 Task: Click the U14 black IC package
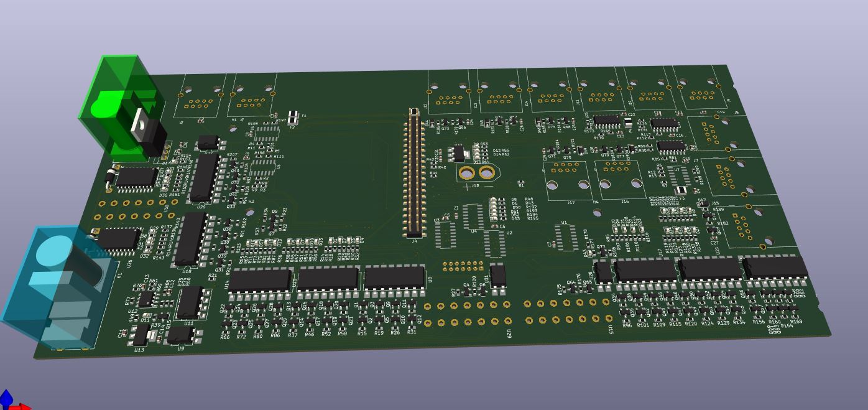pyautogui.click(x=260, y=279)
